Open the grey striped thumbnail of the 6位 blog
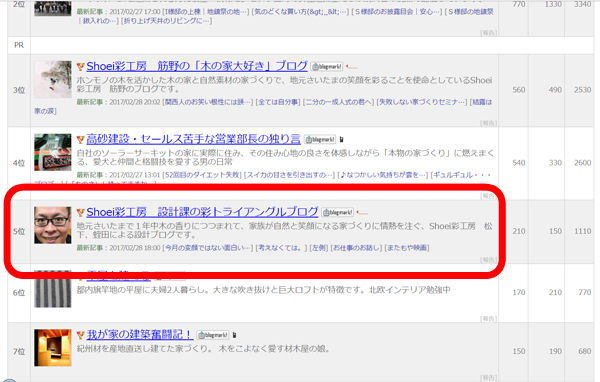 click(x=52, y=289)
